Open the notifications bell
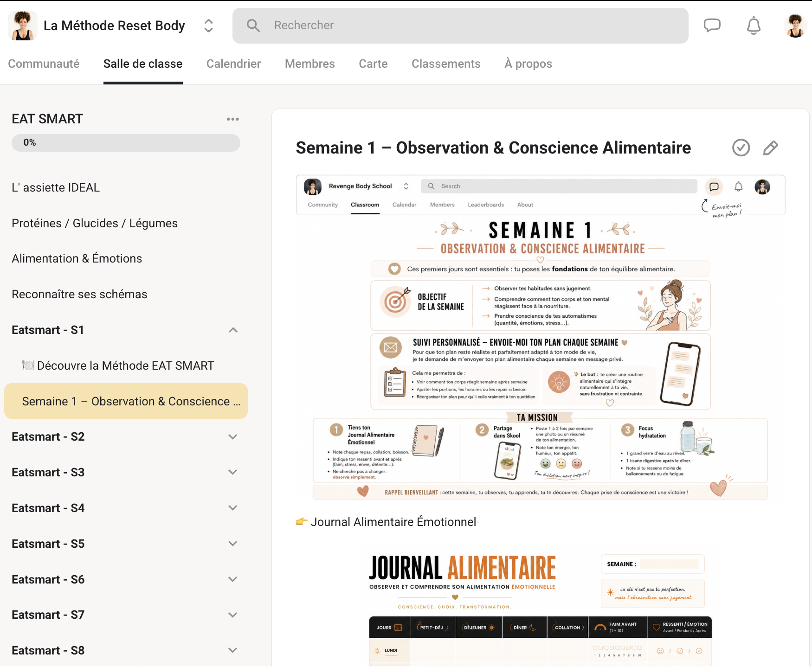The height and width of the screenshot is (667, 812). 754,26
